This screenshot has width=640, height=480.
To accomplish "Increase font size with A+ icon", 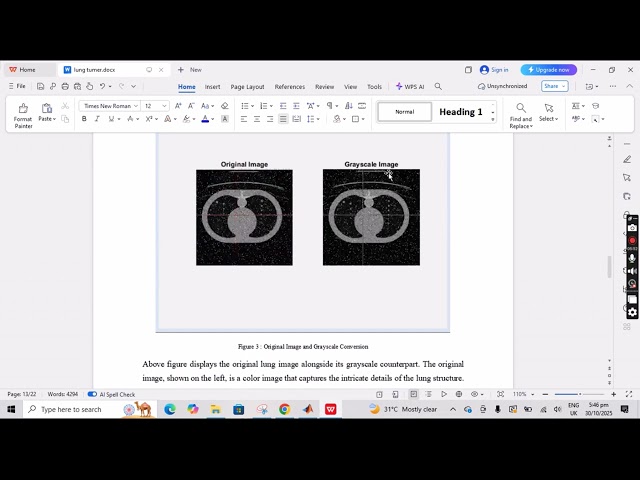I will pos(178,106).
